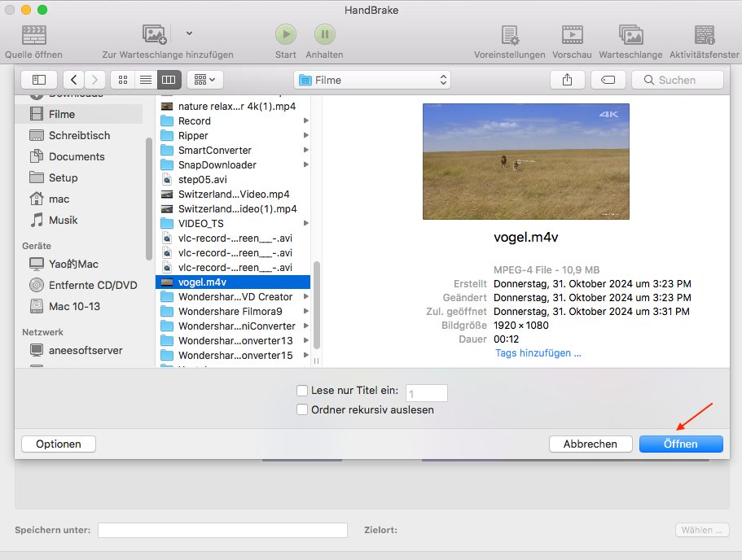Select aneesoftserver network item
Viewport: 742px width, 560px height.
pos(78,351)
